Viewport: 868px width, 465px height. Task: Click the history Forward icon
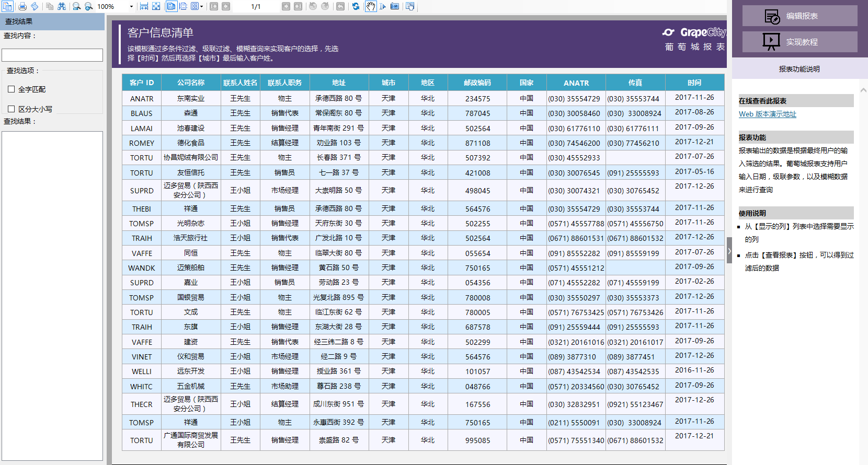325,6
